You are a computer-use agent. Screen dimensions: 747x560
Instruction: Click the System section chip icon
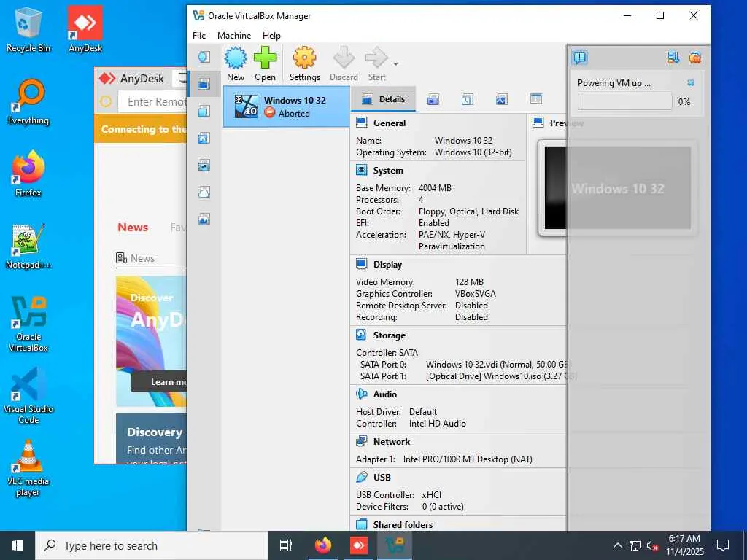(362, 170)
